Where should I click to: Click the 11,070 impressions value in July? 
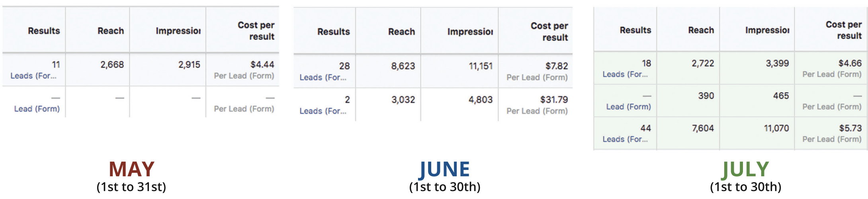tap(776, 128)
